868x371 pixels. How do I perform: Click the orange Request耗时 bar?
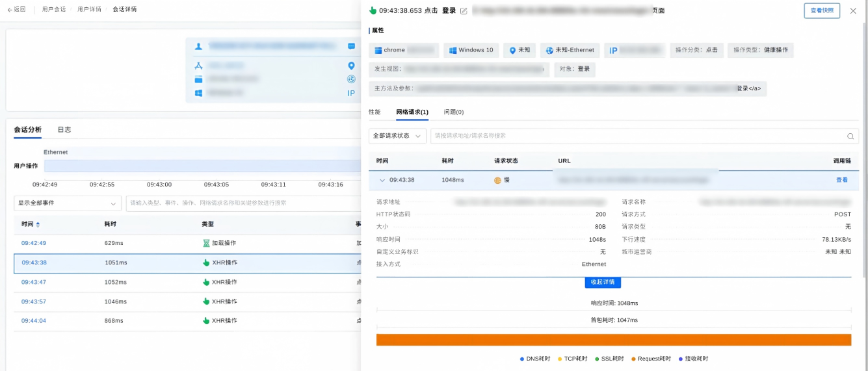tap(614, 340)
